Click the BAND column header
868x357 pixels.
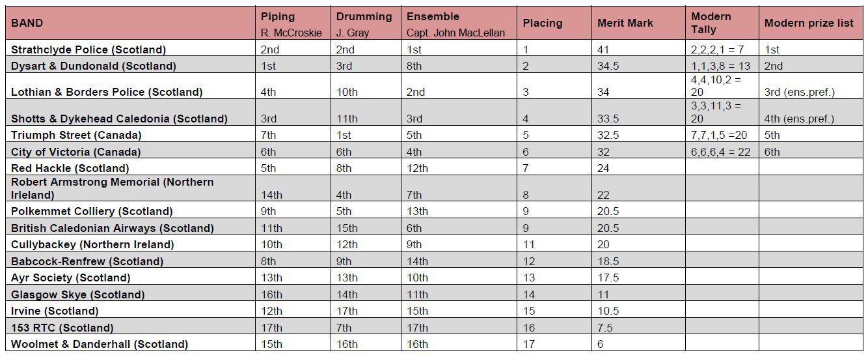pyautogui.click(x=130, y=23)
